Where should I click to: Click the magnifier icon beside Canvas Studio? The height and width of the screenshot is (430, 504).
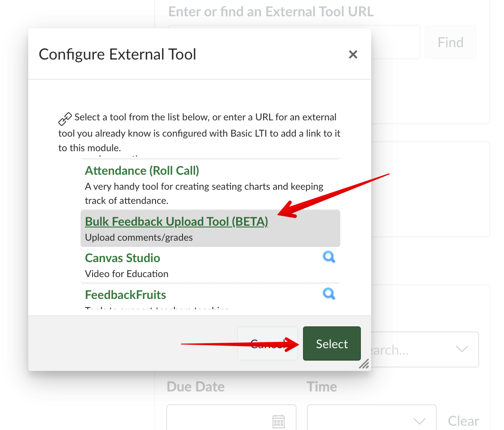pos(329,257)
